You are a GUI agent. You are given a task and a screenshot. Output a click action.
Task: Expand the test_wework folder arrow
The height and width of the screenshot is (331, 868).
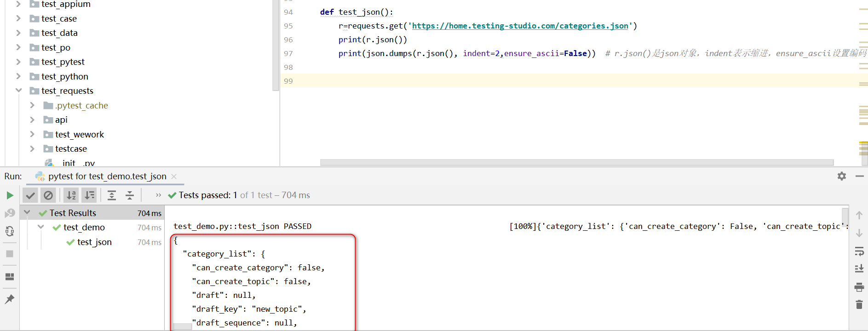(32, 134)
